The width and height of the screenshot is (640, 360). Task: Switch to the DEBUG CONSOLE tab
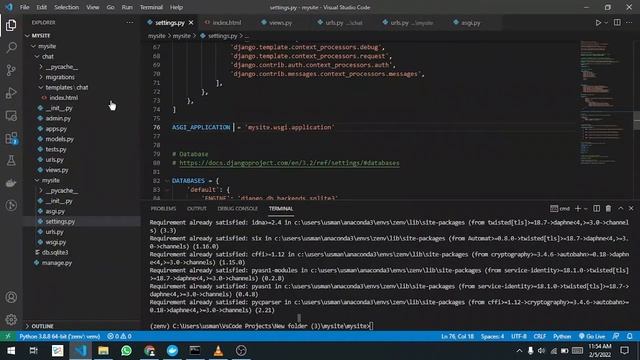[x=237, y=209]
